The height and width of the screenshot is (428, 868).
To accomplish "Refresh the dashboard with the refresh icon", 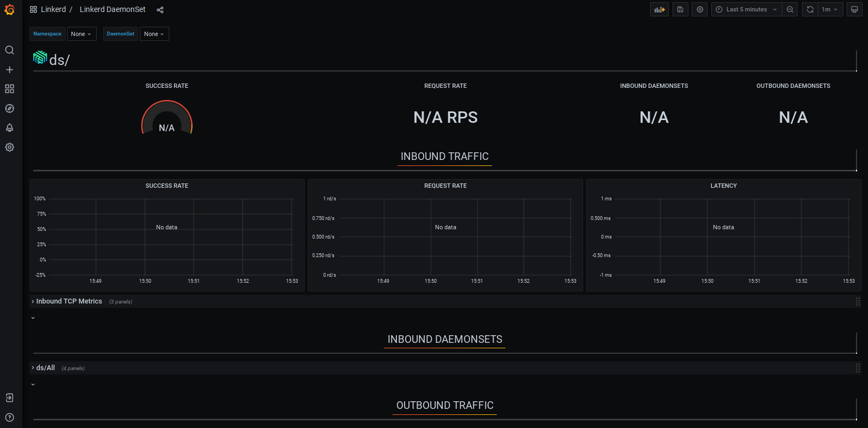I will [810, 9].
